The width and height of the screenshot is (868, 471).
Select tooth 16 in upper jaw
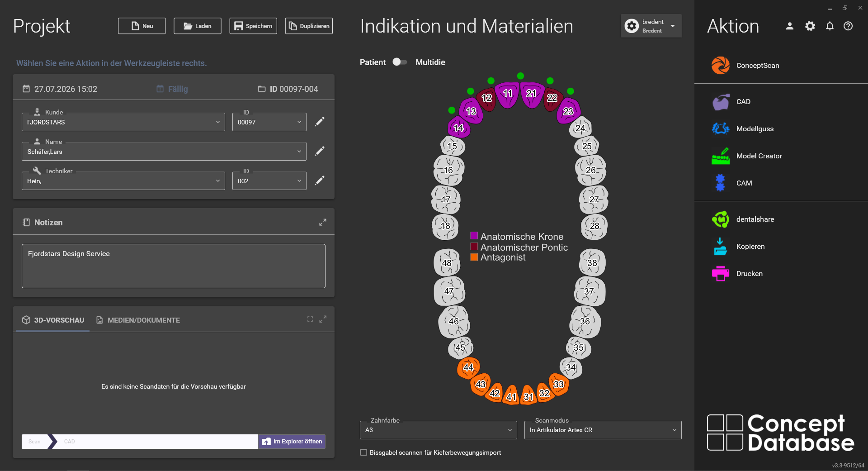pos(448,170)
